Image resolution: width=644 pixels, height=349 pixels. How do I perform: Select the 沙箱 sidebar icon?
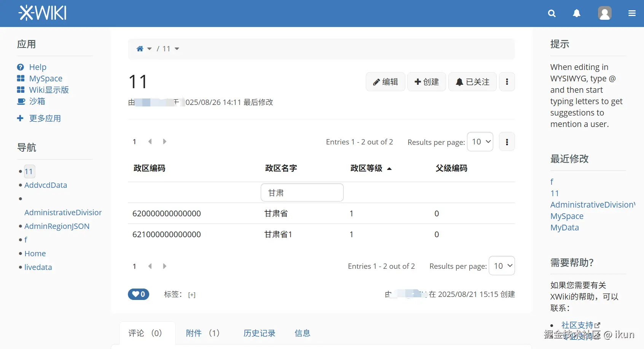pos(21,102)
